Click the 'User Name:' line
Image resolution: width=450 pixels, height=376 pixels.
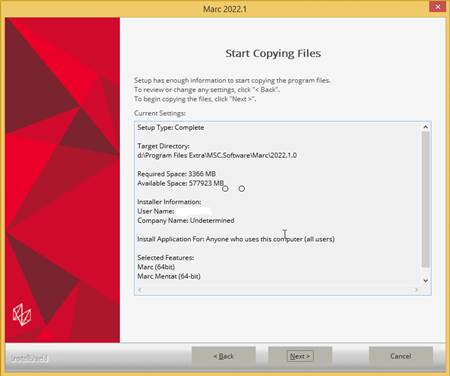174,211
